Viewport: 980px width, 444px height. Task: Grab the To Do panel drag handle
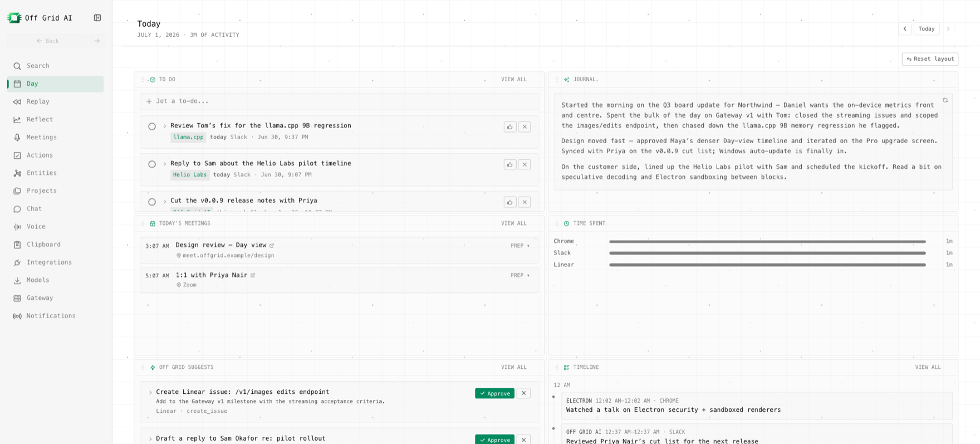pyautogui.click(x=143, y=80)
